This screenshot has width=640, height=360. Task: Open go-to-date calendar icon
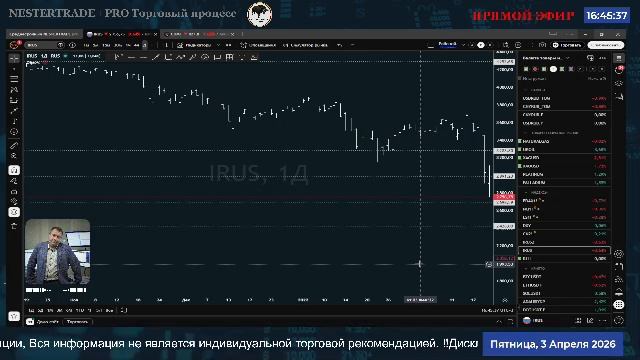(x=123, y=311)
